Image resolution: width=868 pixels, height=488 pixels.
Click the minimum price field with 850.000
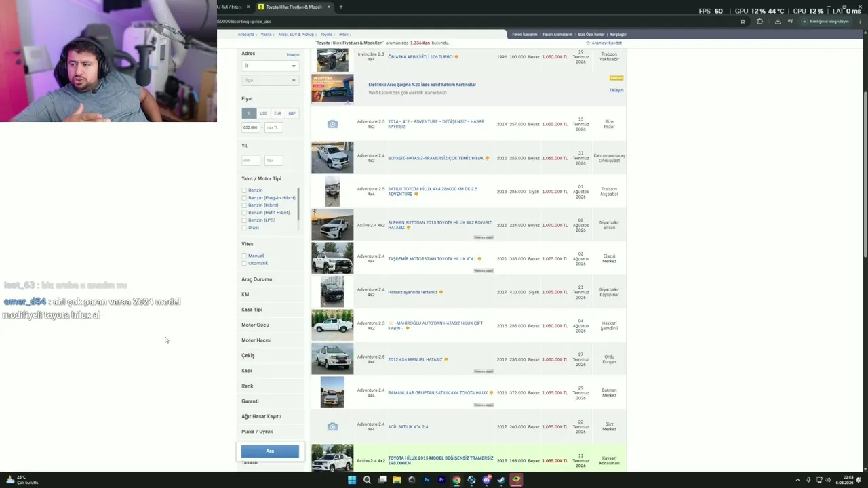tap(252, 127)
